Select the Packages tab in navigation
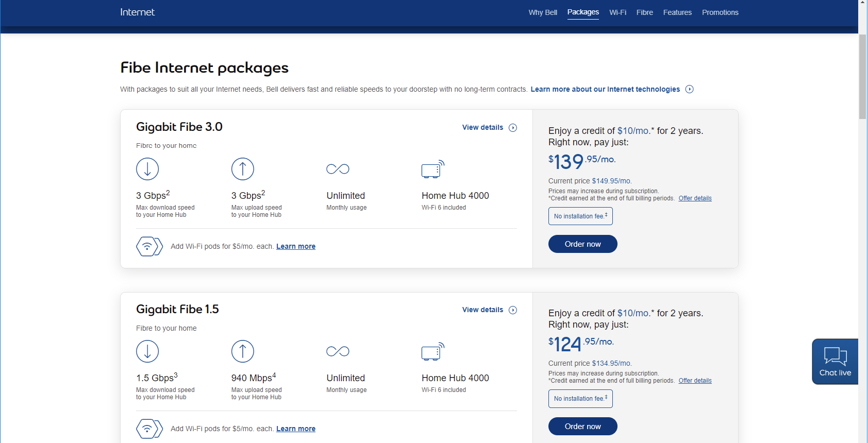This screenshot has width=868, height=443. [583, 12]
